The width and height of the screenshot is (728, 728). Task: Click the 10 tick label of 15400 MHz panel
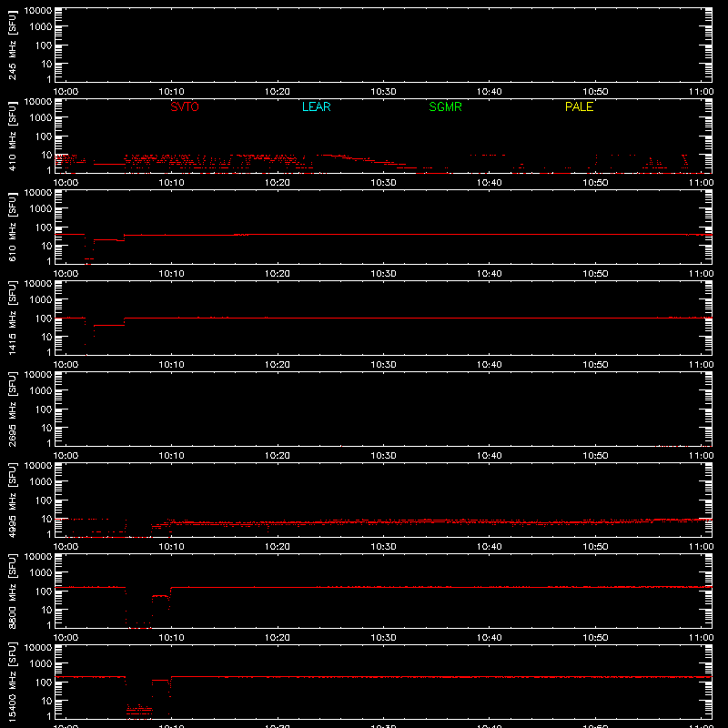pyautogui.click(x=46, y=701)
